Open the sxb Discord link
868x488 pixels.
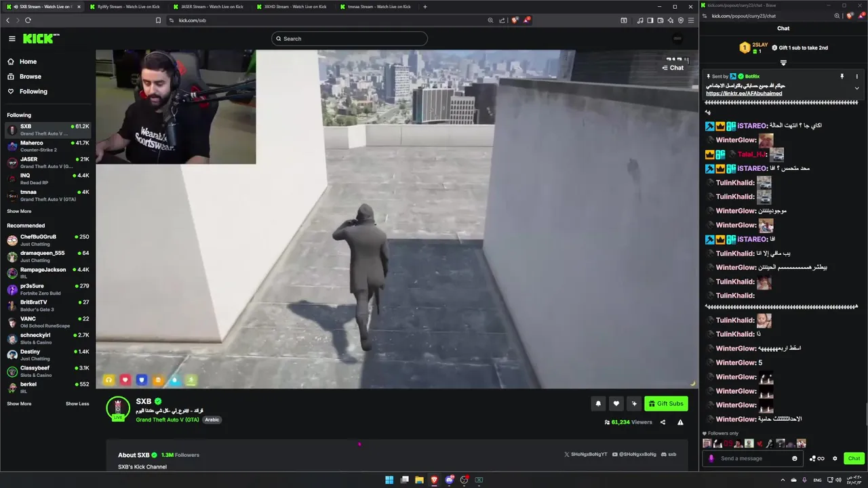pos(669,454)
